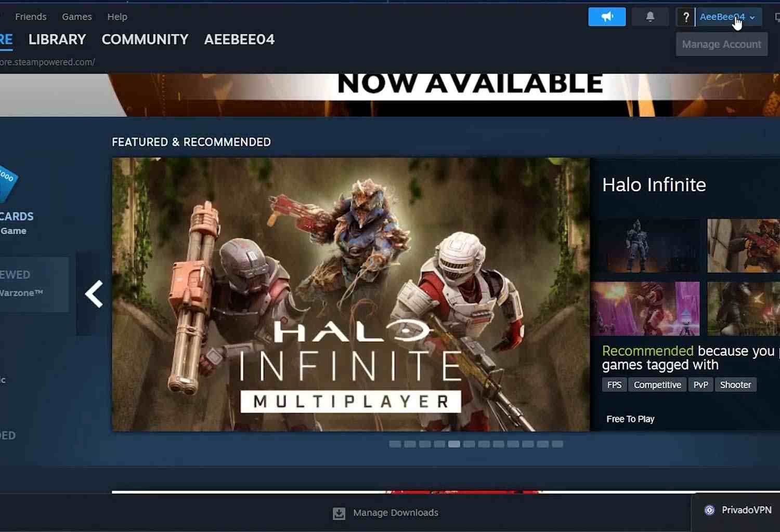The image size is (780, 532).
Task: Open the Help menu
Action: (x=117, y=17)
